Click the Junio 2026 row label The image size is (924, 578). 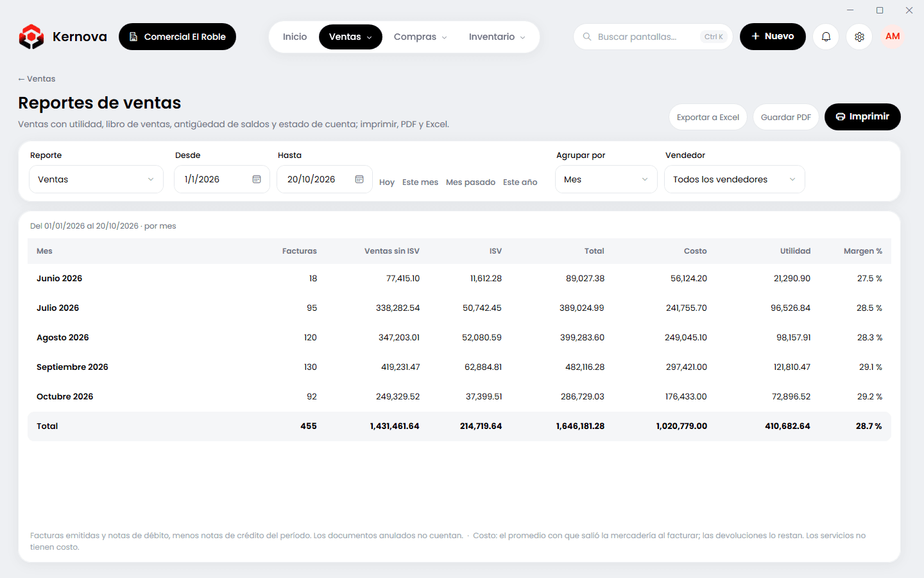60,279
